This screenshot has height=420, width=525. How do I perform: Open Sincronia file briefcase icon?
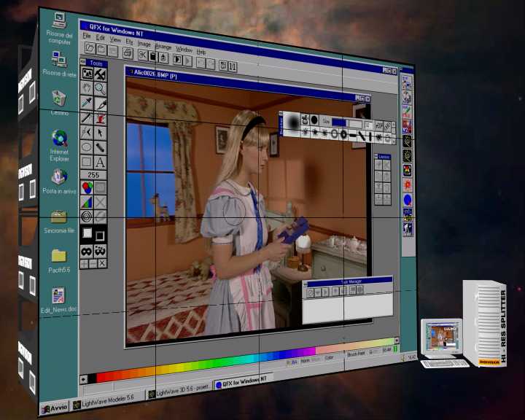(59, 222)
